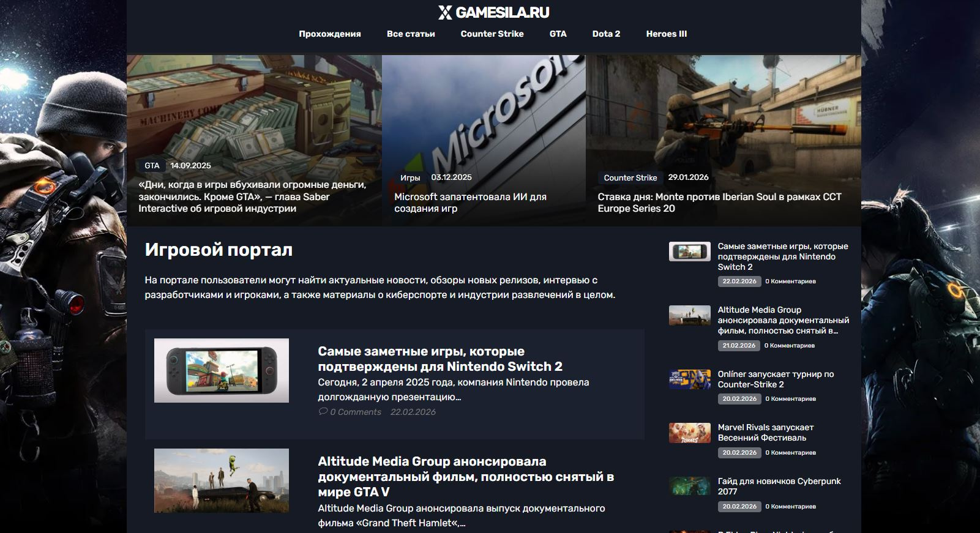Open the Прохождения menu item
The width and height of the screenshot is (980, 533).
[330, 34]
